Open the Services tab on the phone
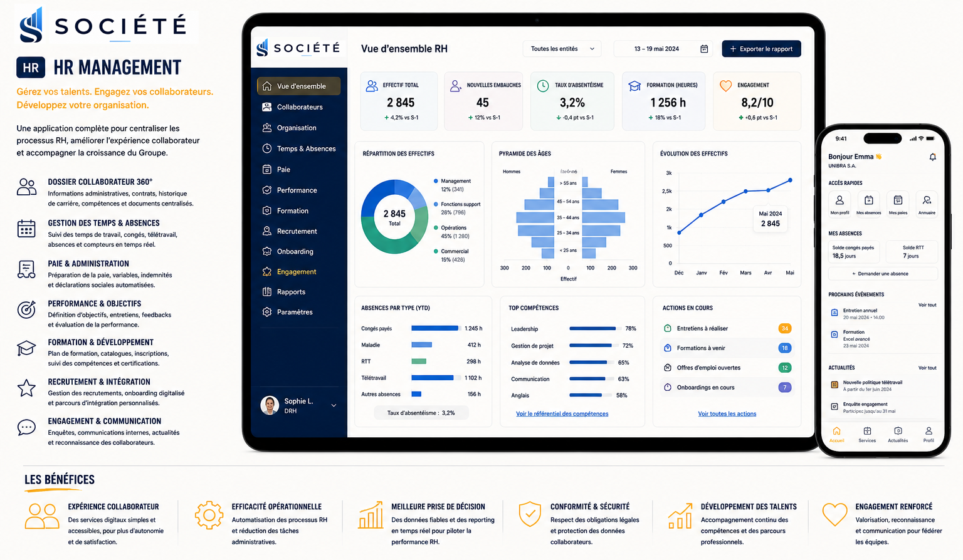The width and height of the screenshot is (963, 560). click(867, 434)
